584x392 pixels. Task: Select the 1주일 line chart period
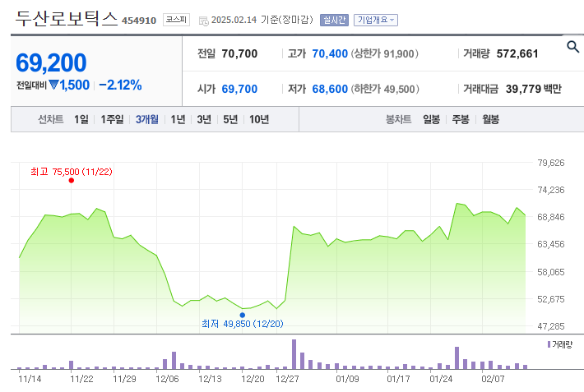click(112, 119)
